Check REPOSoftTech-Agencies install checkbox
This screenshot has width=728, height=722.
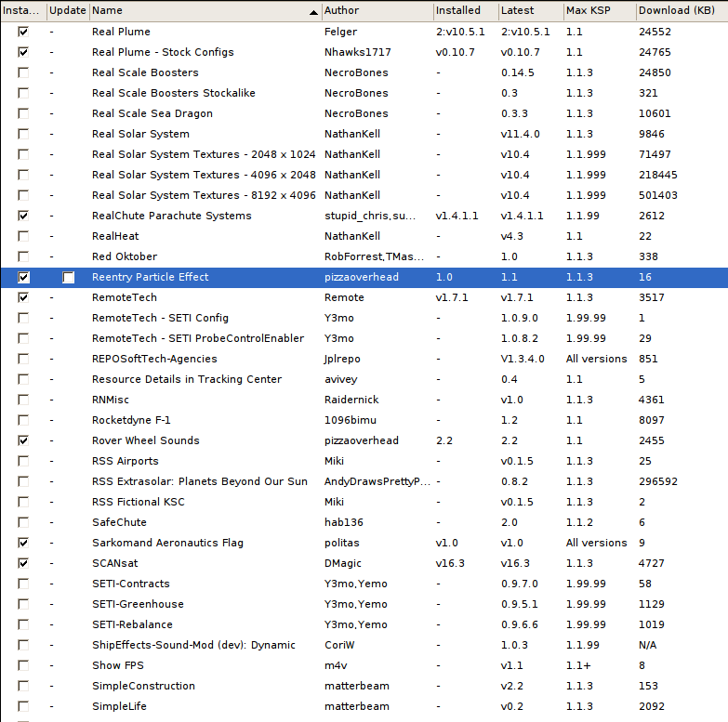coord(22,359)
